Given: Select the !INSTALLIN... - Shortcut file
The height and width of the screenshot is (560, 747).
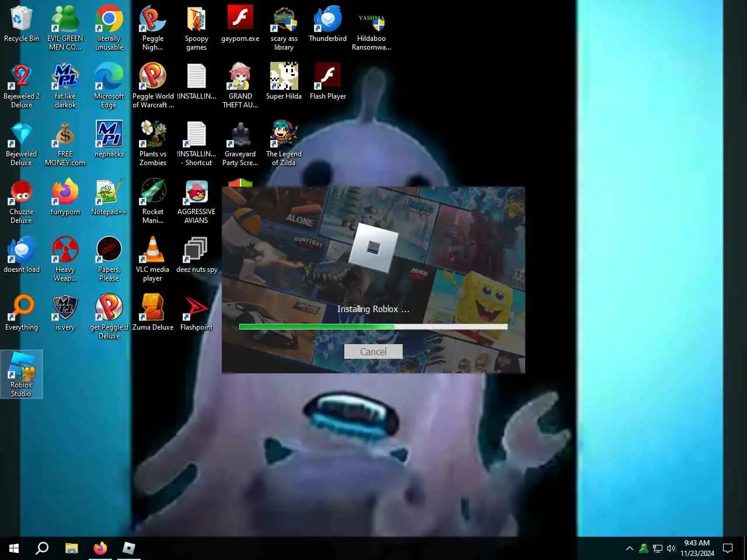Looking at the screenshot, I should tap(196, 143).
